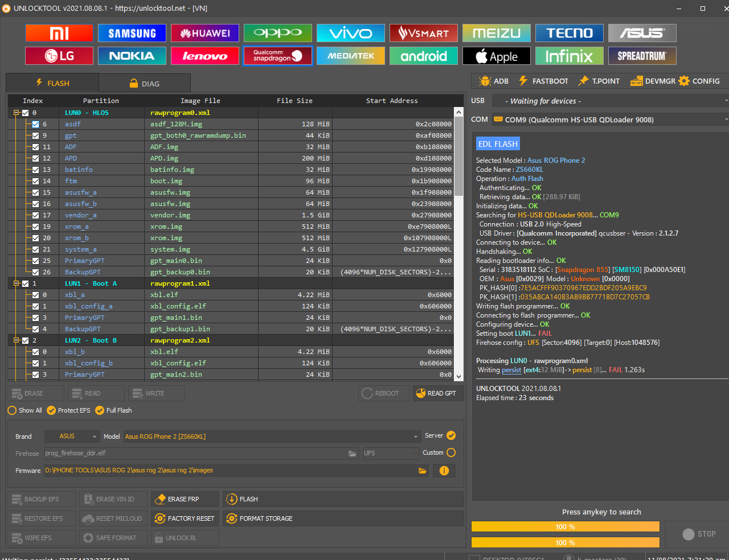The image size is (729, 560).
Task: Select the Lenovo brand logo
Action: [x=205, y=56]
